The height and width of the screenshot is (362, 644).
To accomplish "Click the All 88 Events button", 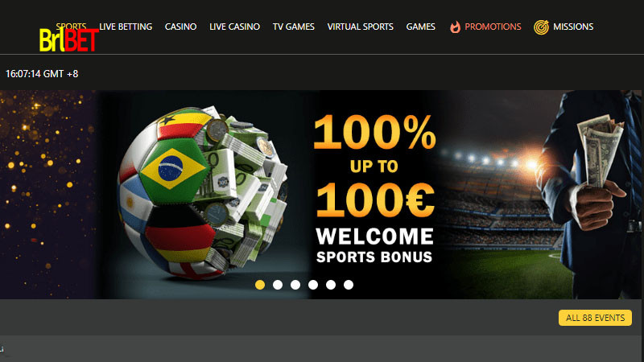I will pos(595,318).
